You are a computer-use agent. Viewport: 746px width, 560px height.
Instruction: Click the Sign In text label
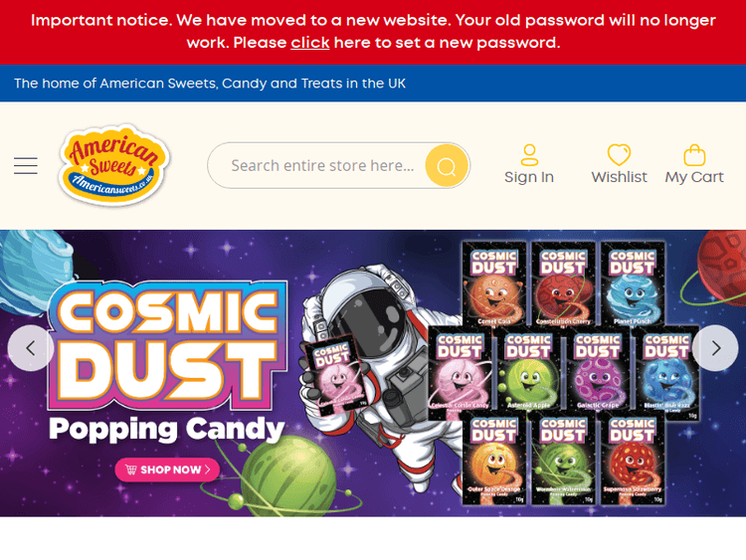[x=529, y=177]
